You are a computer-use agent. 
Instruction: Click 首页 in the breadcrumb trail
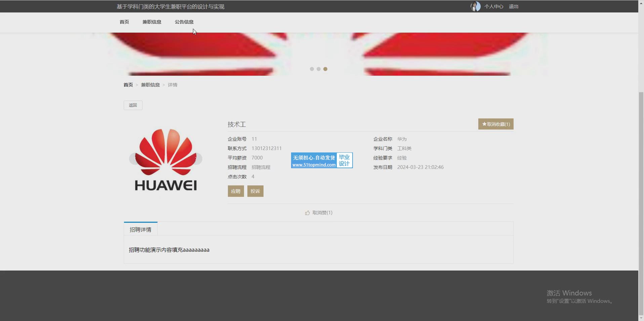click(128, 85)
